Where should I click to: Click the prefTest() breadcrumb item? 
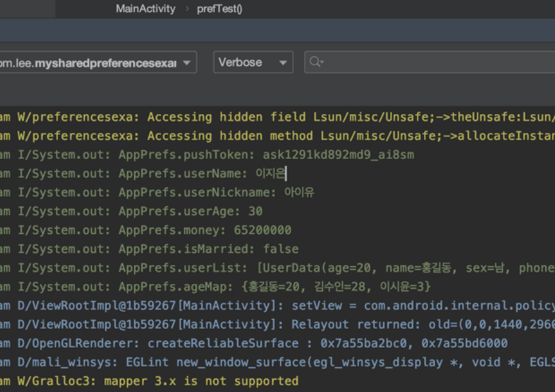pos(219,8)
